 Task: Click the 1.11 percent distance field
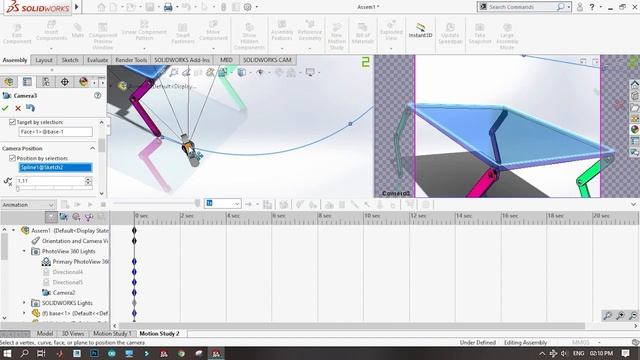coord(50,181)
